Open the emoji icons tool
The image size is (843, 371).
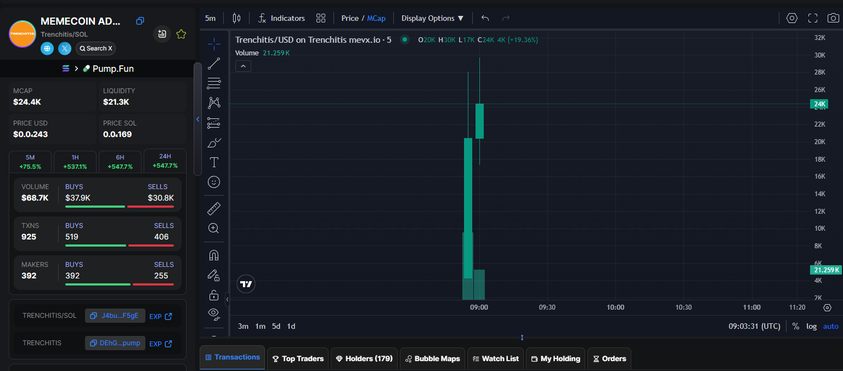(213, 182)
